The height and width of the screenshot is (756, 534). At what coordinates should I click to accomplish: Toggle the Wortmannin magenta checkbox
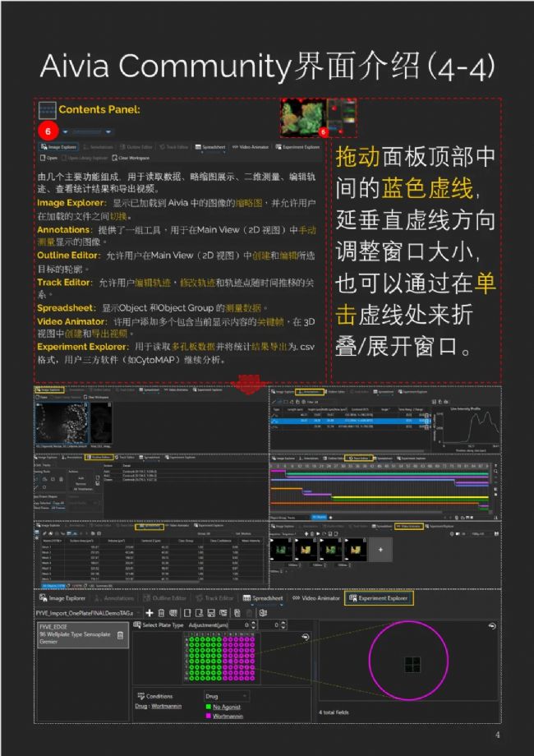pos(209,717)
